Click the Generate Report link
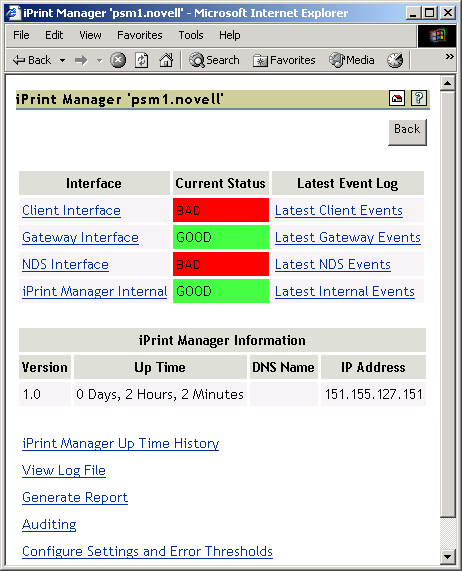462x571 pixels. tap(75, 497)
